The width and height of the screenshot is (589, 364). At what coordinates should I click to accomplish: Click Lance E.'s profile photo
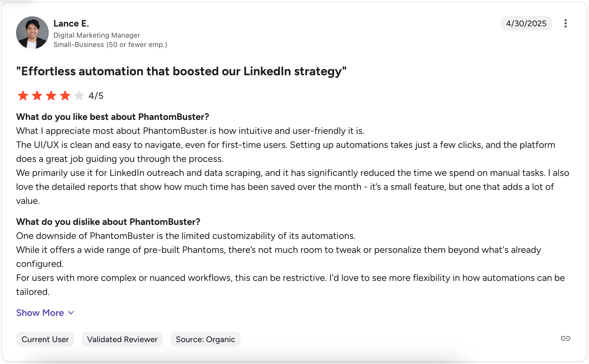[32, 33]
